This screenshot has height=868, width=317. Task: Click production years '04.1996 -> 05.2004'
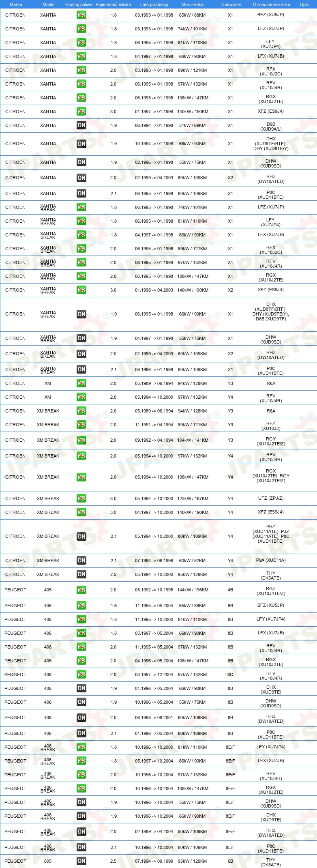point(154,661)
